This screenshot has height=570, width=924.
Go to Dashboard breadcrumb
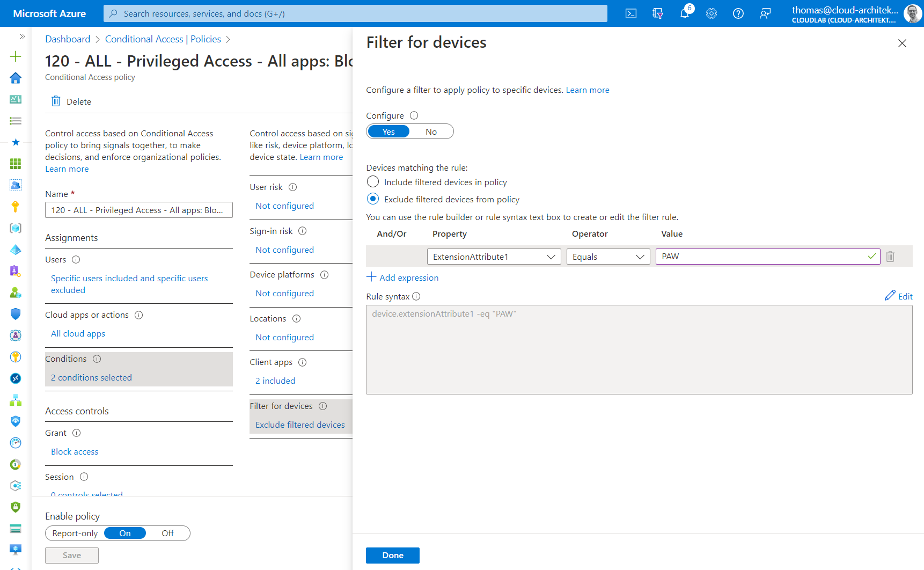coord(68,39)
